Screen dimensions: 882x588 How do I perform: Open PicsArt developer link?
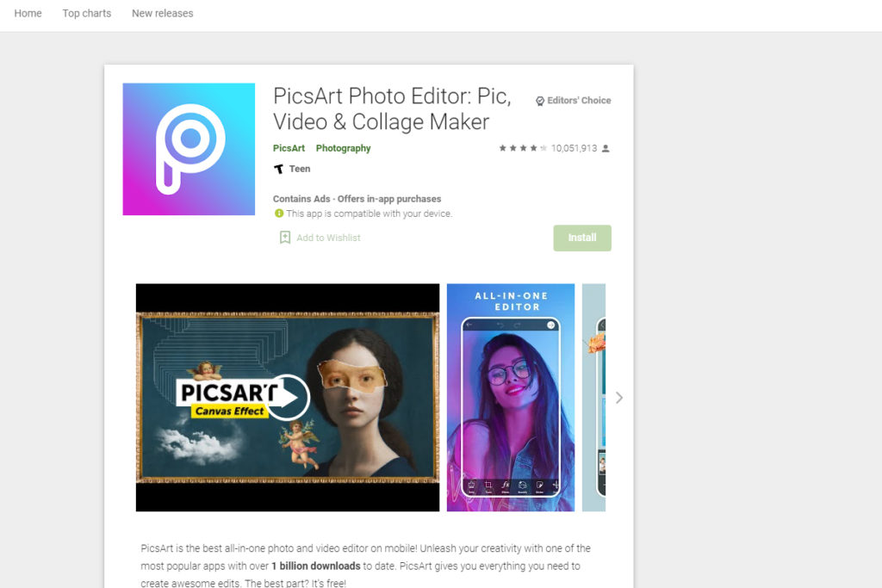pyautogui.click(x=289, y=148)
